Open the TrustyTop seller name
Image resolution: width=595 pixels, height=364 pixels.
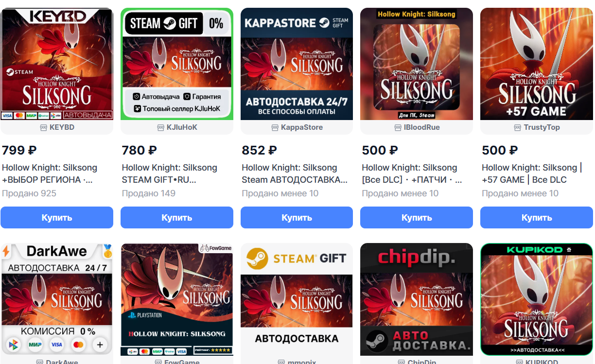542,127
